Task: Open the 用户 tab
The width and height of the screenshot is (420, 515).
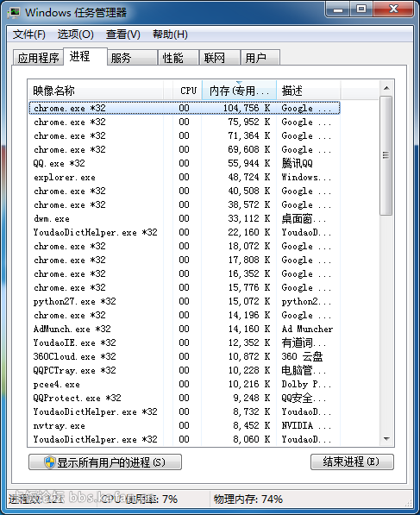Action: point(260,58)
